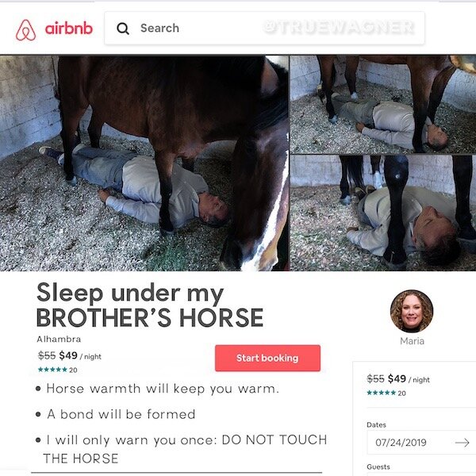Select the 07/24/2019 check-in date field
The image size is (476, 476).
[x=421, y=443]
